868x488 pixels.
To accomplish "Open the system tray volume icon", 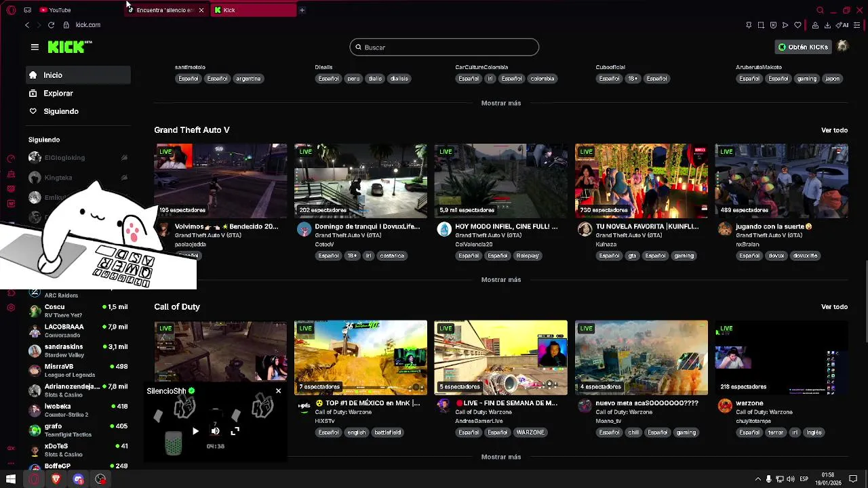I will coord(791,479).
